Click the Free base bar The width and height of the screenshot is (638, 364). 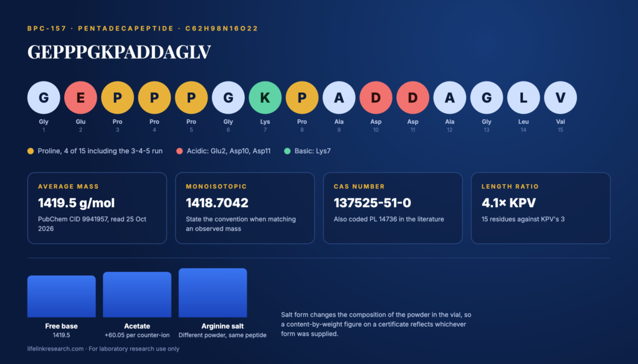[62, 296]
